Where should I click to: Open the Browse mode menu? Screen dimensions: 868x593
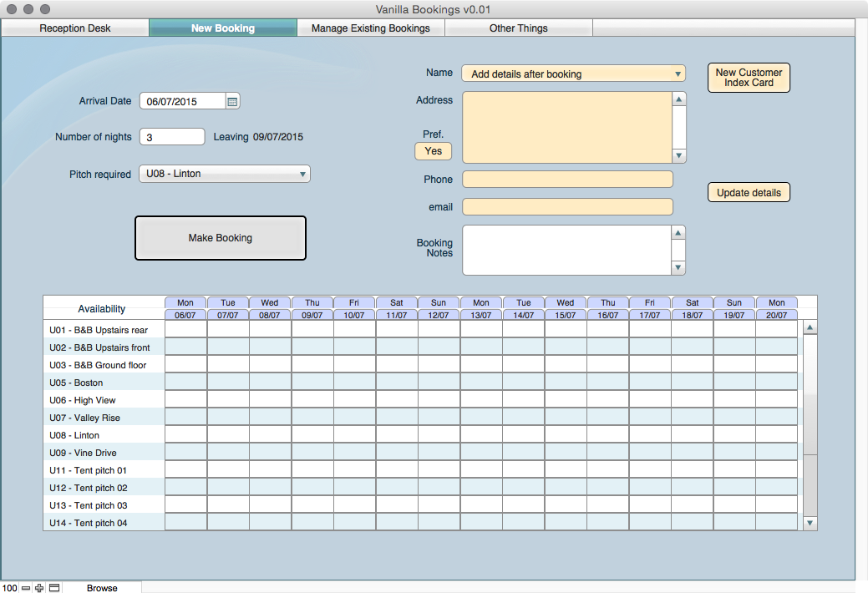click(x=102, y=588)
